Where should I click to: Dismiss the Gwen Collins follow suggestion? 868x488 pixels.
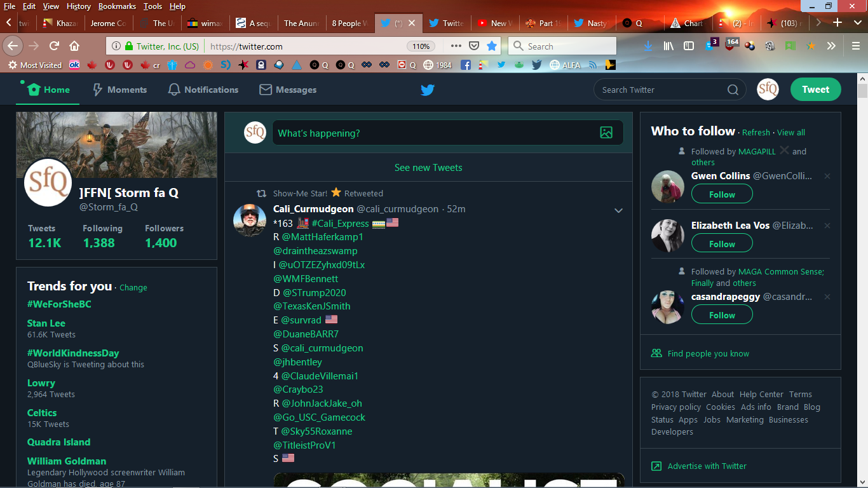827,176
